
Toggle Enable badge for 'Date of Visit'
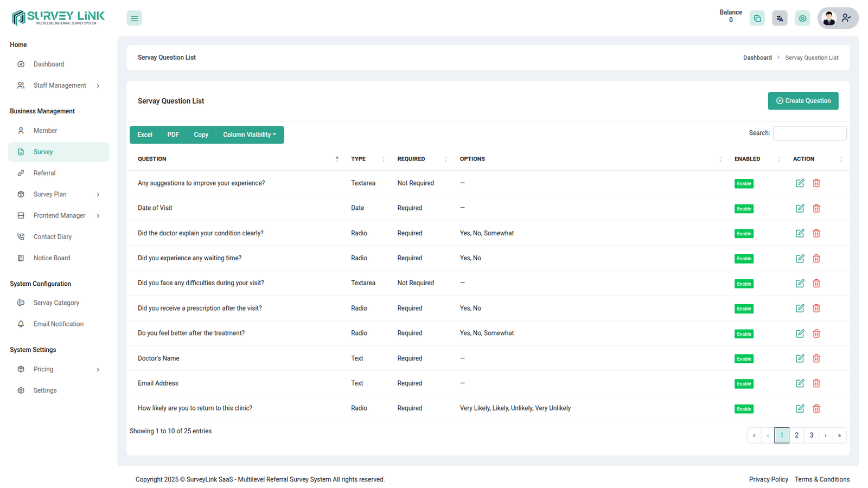(744, 209)
